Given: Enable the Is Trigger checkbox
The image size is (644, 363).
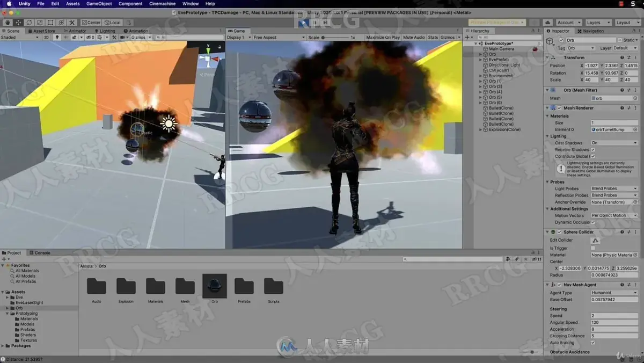Looking at the screenshot, I should point(593,248).
